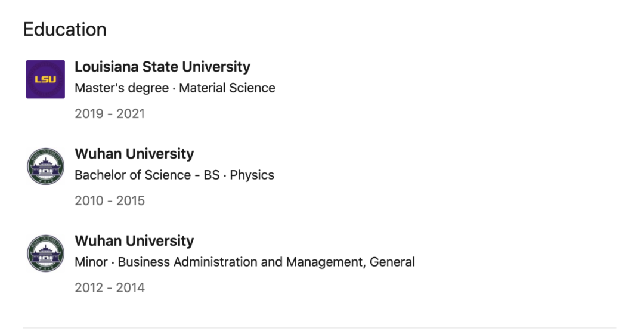Open Wuhan University logo beside Physics degree

45,166
